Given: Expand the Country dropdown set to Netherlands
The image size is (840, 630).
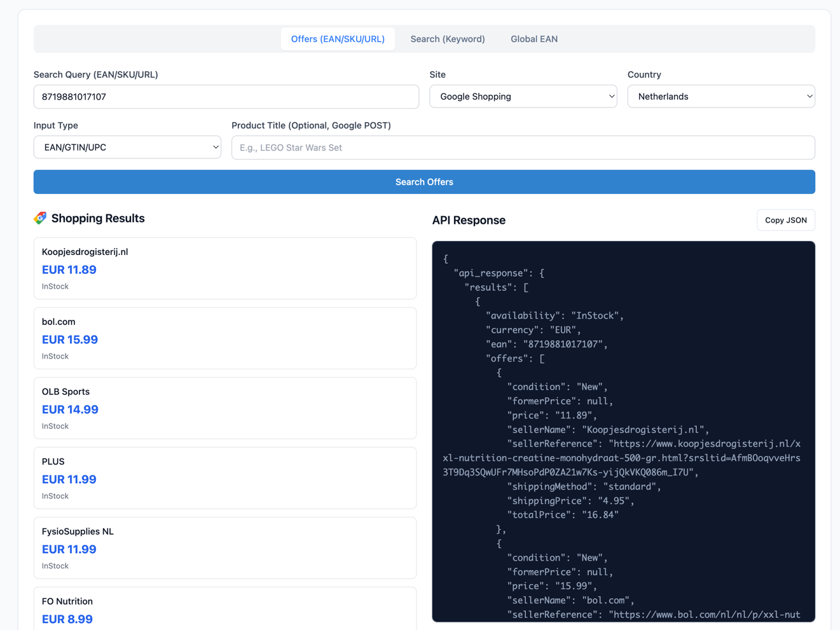Looking at the screenshot, I should (x=721, y=97).
